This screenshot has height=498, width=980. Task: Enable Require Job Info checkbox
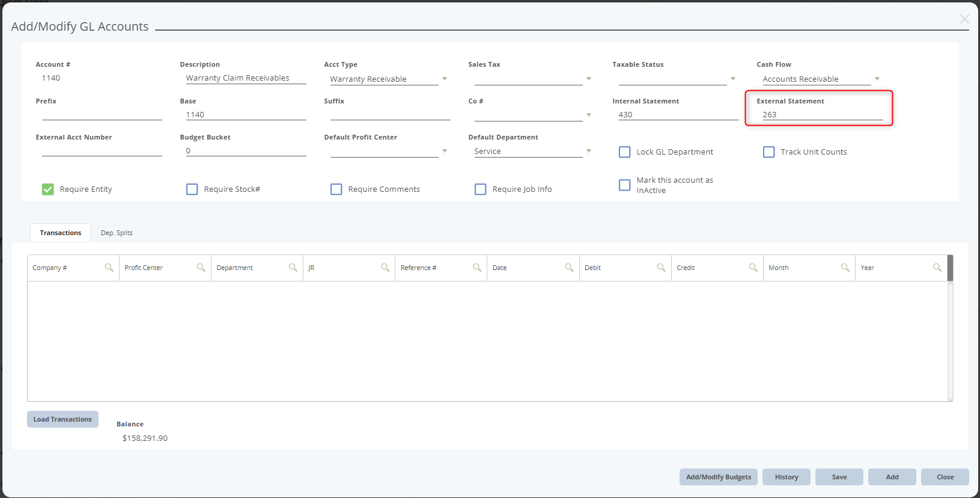click(481, 189)
